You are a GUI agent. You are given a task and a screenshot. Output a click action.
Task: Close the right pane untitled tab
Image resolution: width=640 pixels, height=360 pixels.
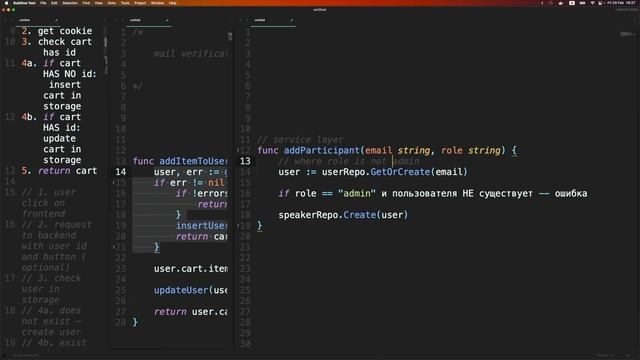click(291, 20)
